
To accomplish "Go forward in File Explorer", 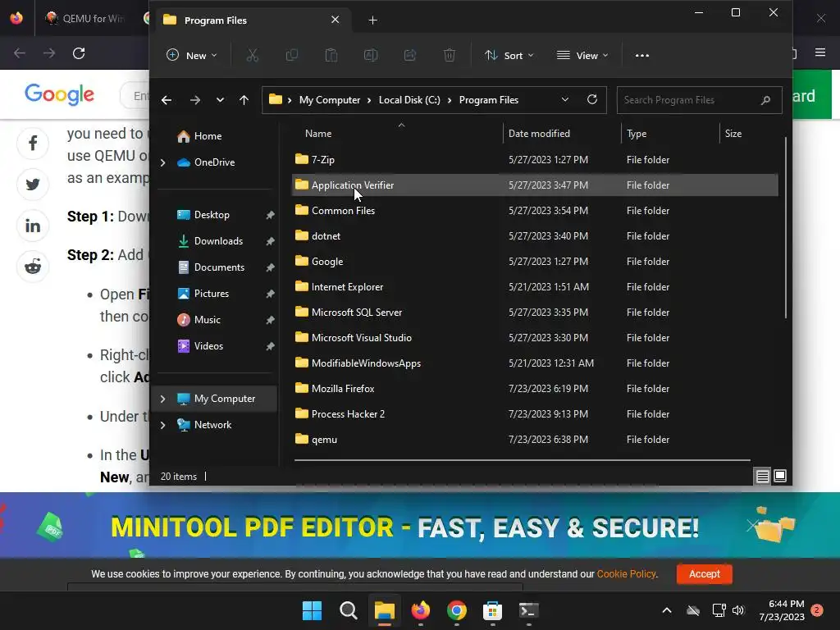I will (195, 100).
